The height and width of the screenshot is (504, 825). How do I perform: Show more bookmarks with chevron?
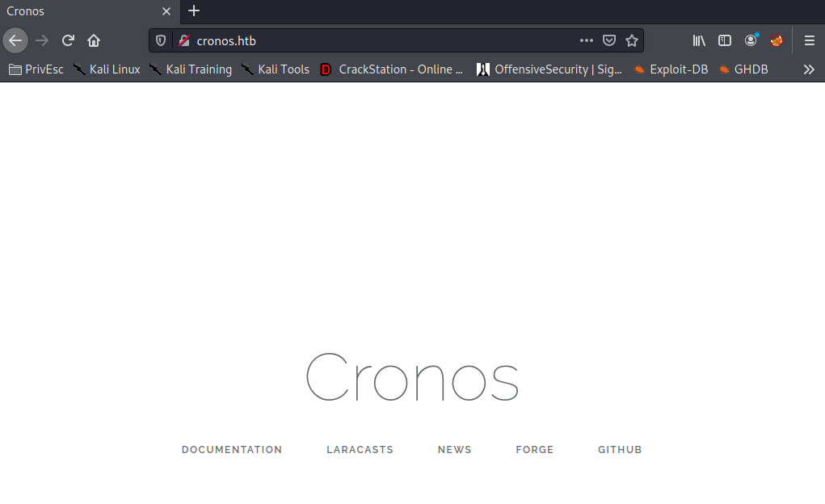809,69
